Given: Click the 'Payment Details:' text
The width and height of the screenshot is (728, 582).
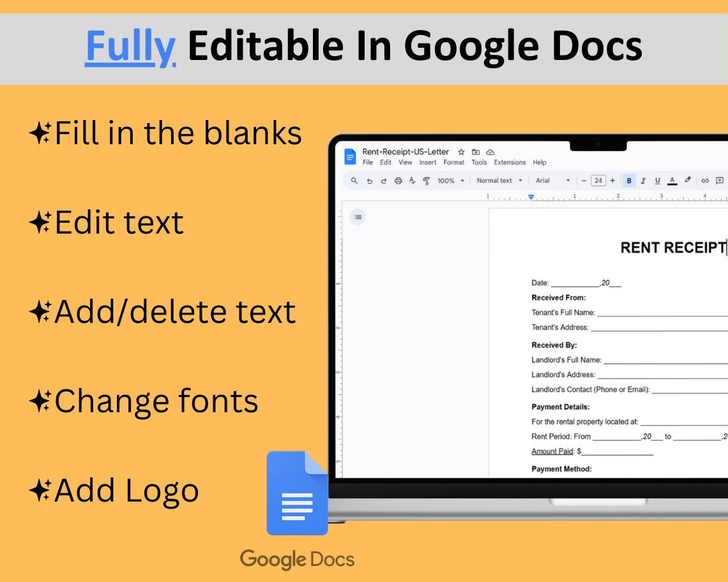Looking at the screenshot, I should [561, 407].
